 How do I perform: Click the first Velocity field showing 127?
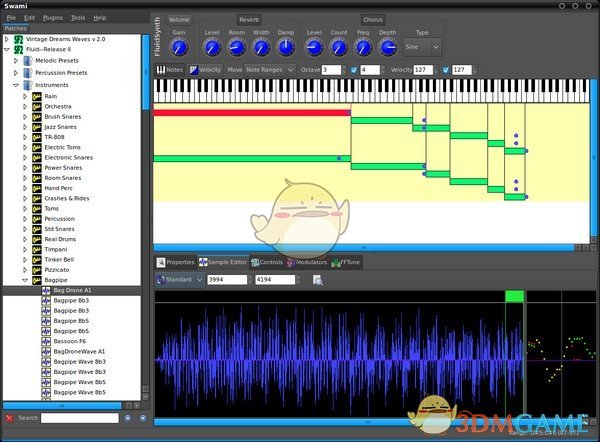point(423,70)
